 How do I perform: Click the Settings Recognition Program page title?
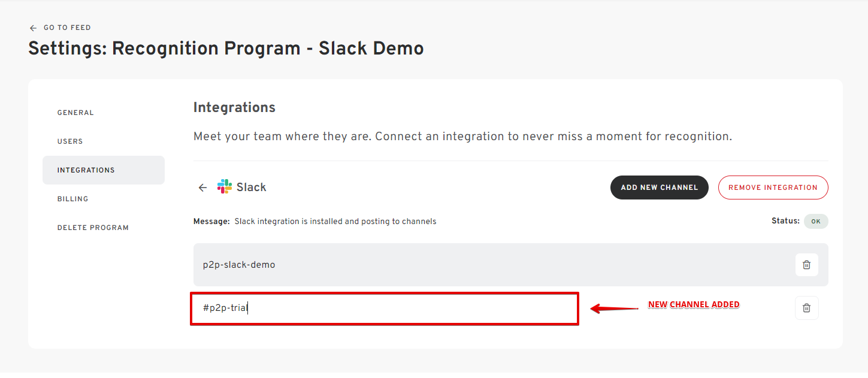(226, 49)
